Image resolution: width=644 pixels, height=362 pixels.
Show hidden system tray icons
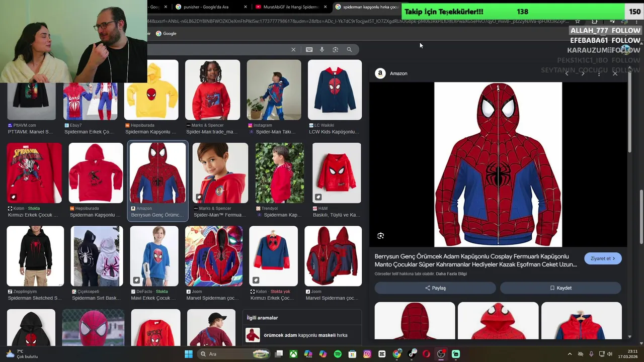[570, 354]
